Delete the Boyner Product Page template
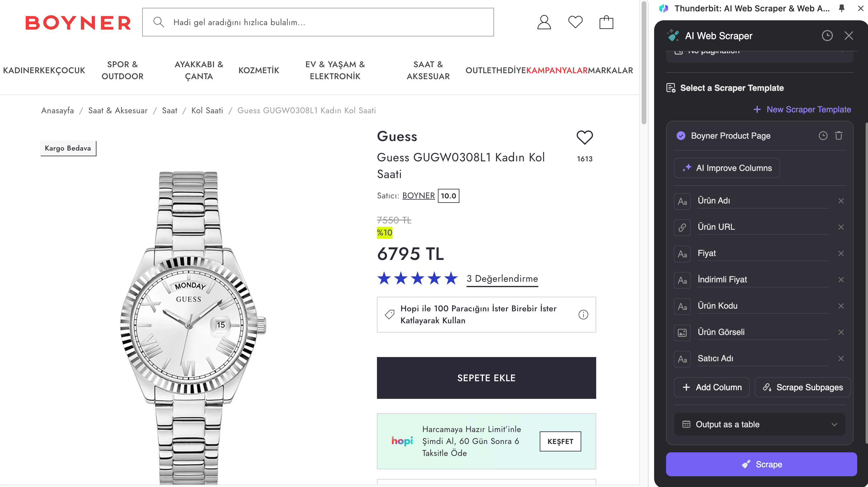The image size is (868, 487). [x=839, y=135]
